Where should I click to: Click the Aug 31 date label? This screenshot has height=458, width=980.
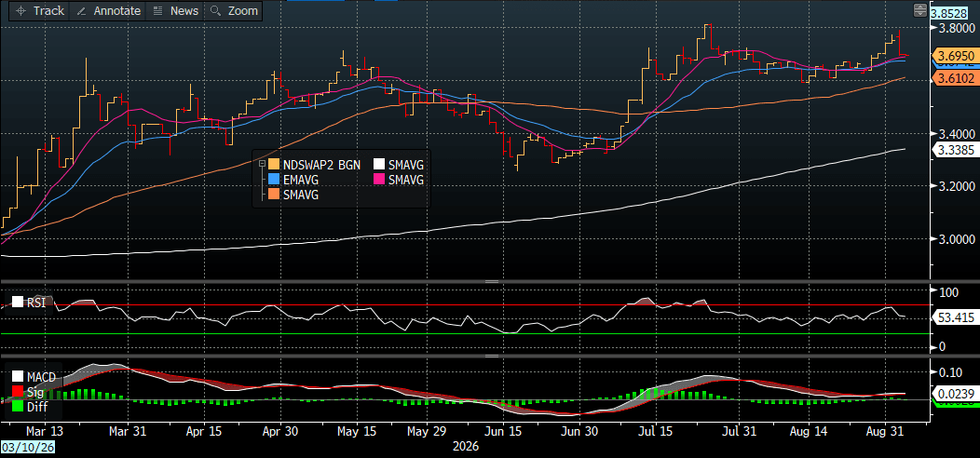point(884,431)
